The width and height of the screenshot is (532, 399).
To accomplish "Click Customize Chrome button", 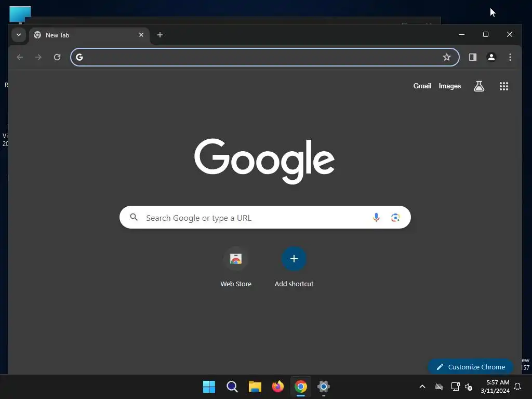I will click(x=471, y=367).
